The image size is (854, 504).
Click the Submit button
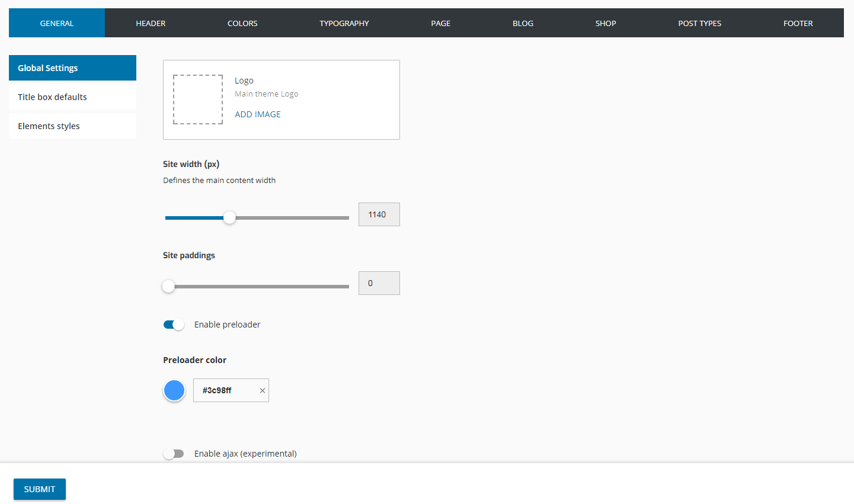[40, 489]
